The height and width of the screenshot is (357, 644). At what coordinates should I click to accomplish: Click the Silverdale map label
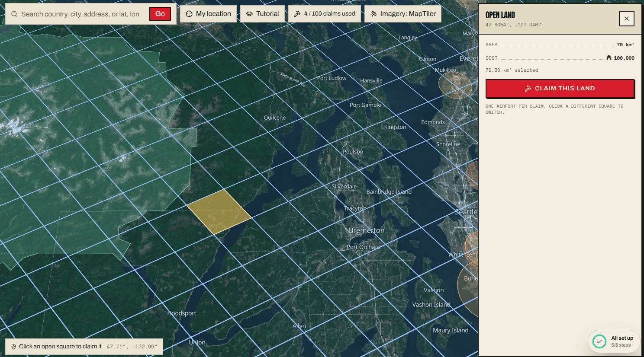coord(344,187)
